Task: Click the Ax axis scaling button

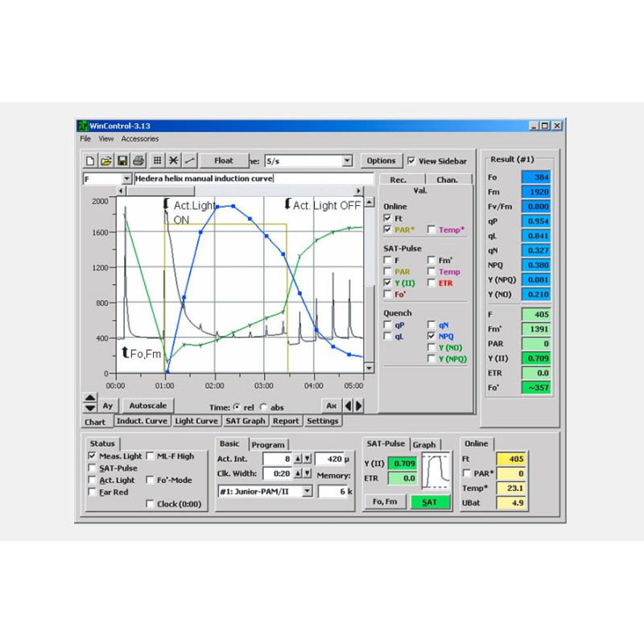Action: tap(331, 406)
